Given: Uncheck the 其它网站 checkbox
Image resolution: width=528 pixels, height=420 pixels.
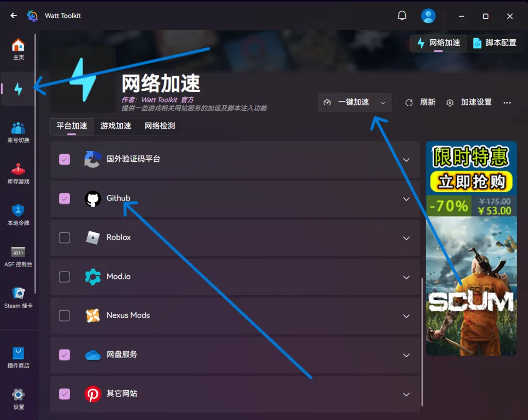Looking at the screenshot, I should point(64,394).
